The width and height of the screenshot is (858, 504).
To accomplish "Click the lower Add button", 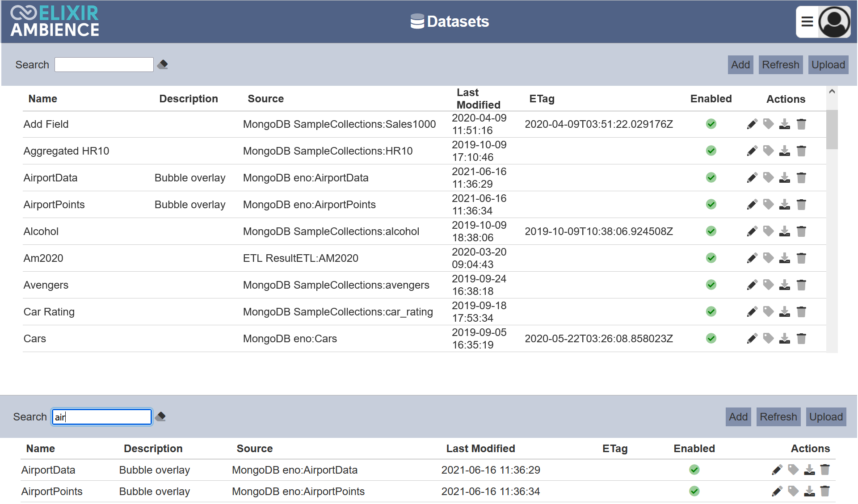I will pos(738,417).
